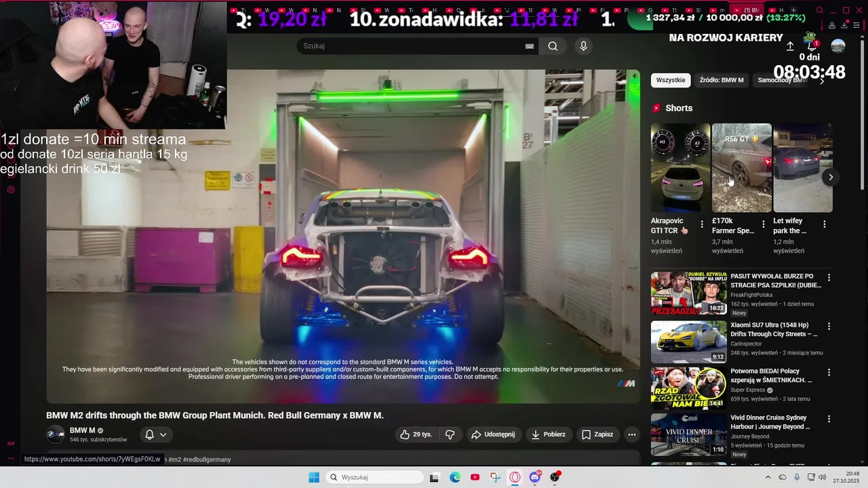Click the Zapisz save button
This screenshot has height=488, width=868.
click(597, 434)
